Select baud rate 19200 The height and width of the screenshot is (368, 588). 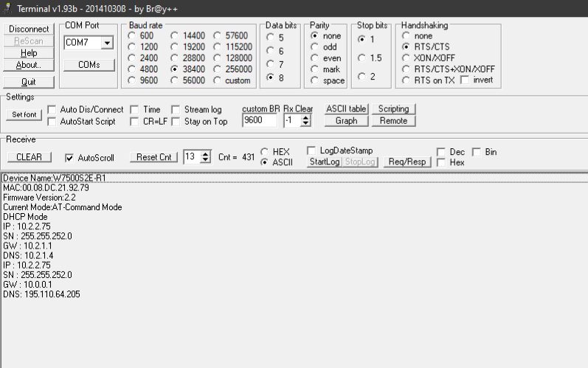pyautogui.click(x=174, y=47)
